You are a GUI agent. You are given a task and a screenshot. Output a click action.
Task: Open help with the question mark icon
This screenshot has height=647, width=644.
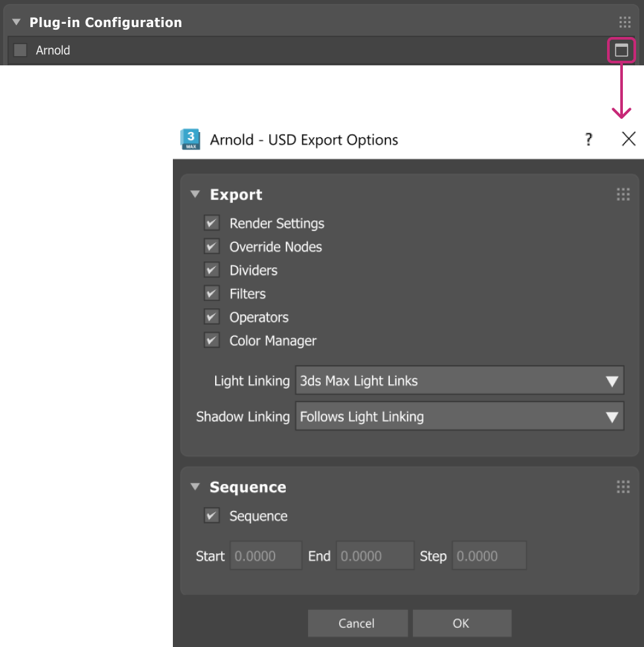pos(589,139)
